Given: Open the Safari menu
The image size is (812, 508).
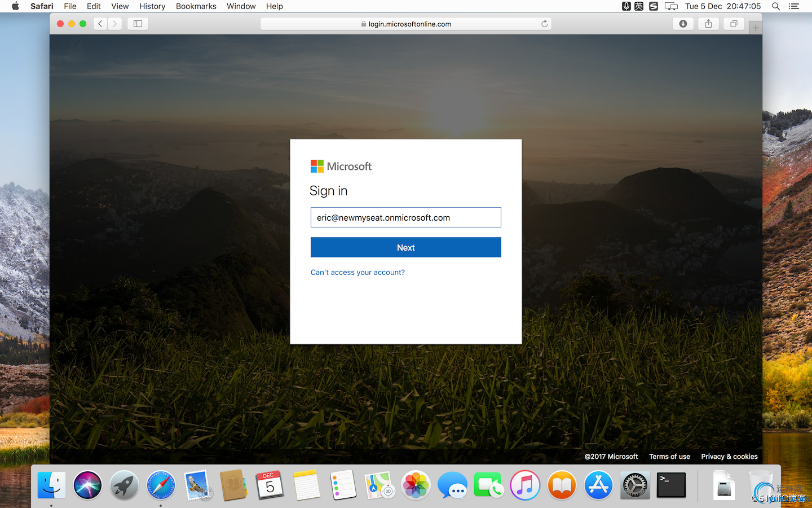Looking at the screenshot, I should (42, 6).
